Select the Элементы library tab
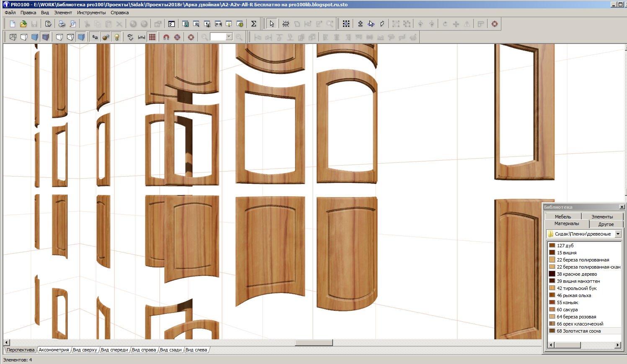This screenshot has height=364, width=627. [602, 216]
